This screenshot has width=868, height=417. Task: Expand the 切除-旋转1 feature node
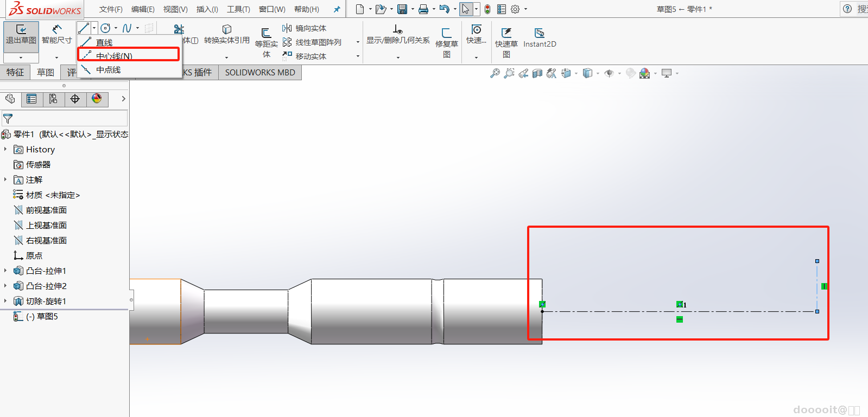coord(5,301)
